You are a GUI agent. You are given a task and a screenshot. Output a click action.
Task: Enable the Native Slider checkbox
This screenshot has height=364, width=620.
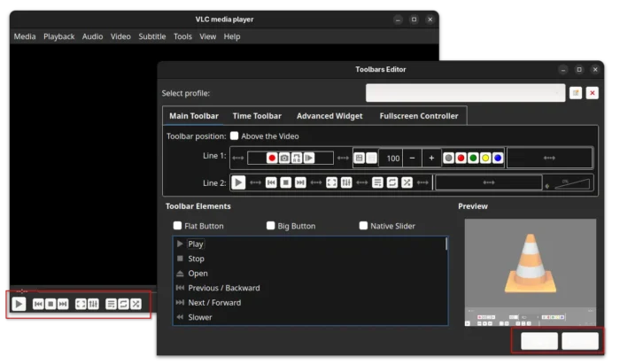pos(363,226)
